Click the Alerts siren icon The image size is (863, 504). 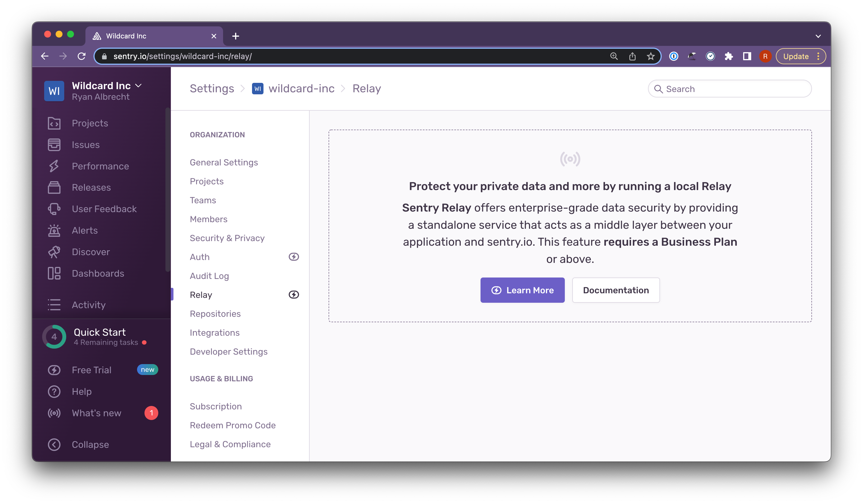(x=54, y=230)
